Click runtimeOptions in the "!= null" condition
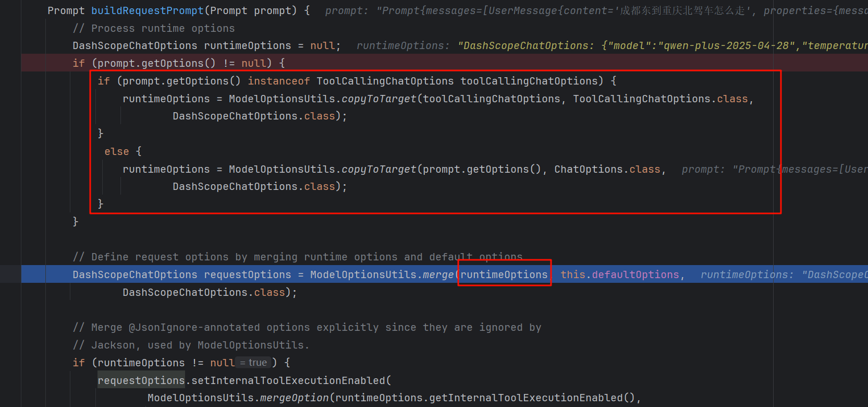 [x=141, y=363]
